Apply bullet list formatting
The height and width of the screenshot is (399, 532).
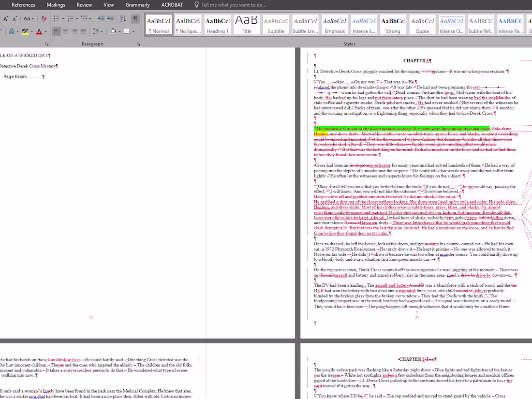[x=55, y=18]
